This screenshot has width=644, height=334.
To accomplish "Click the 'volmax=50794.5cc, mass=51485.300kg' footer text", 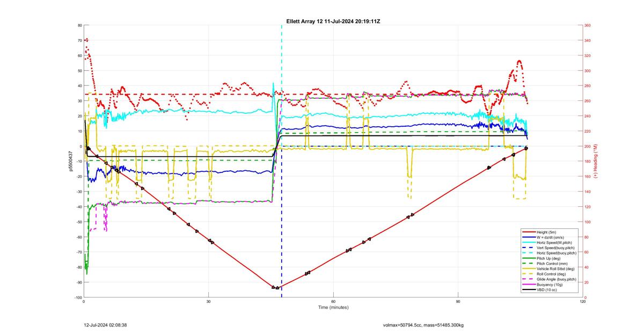I will [x=423, y=325].
